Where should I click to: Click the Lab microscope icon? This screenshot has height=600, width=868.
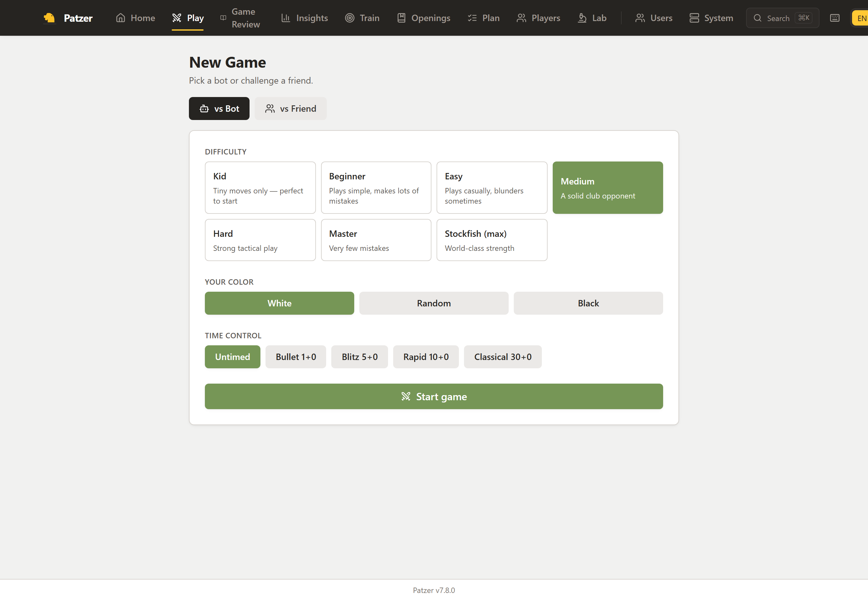point(582,18)
